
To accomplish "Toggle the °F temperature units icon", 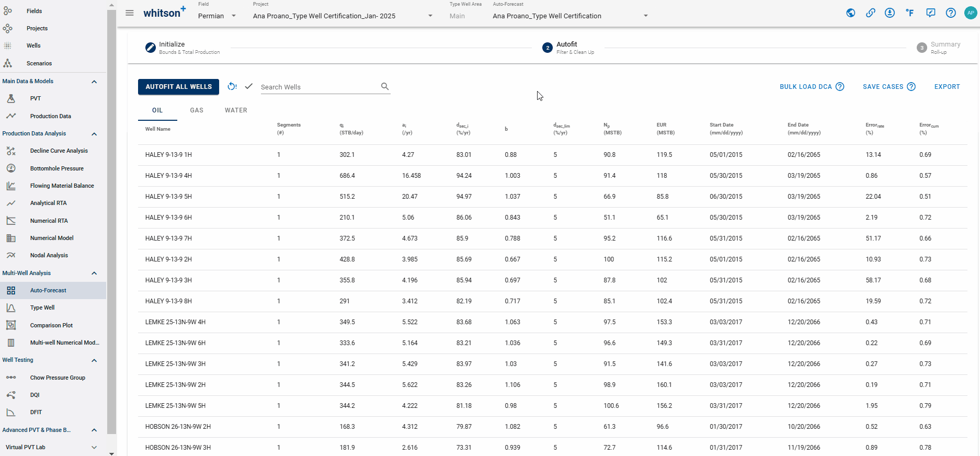I will pos(910,13).
